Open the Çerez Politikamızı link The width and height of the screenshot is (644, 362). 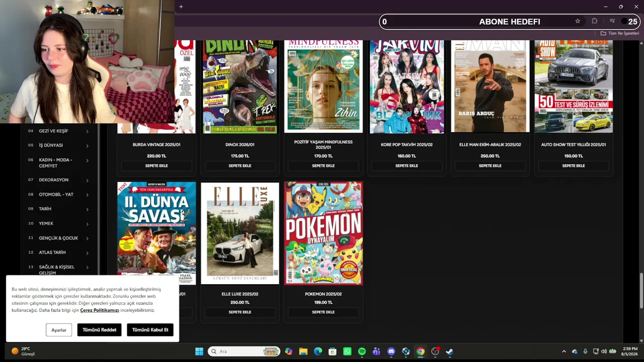coord(100,310)
